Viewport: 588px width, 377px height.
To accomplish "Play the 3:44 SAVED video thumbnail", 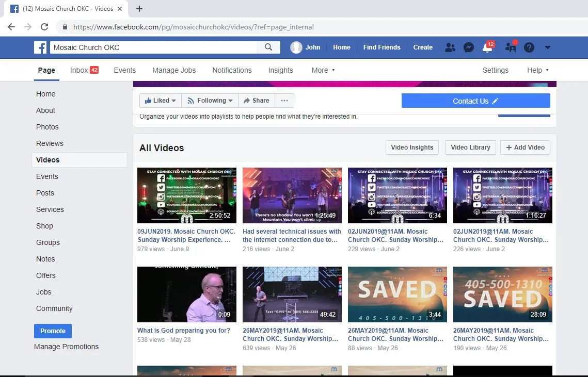I will click(398, 294).
